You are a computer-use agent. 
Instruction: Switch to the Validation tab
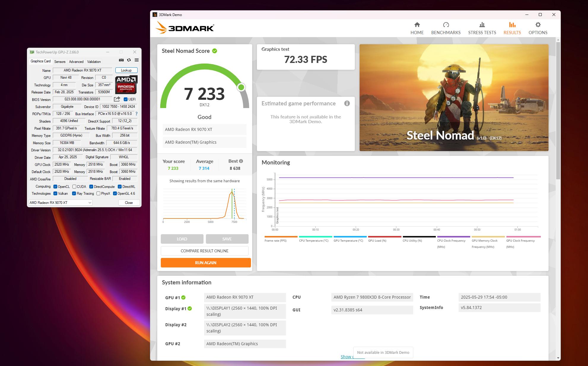(x=94, y=62)
